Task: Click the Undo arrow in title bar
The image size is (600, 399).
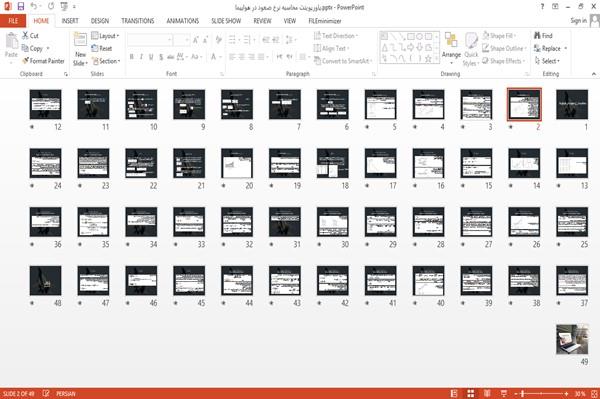Action: tap(33, 7)
